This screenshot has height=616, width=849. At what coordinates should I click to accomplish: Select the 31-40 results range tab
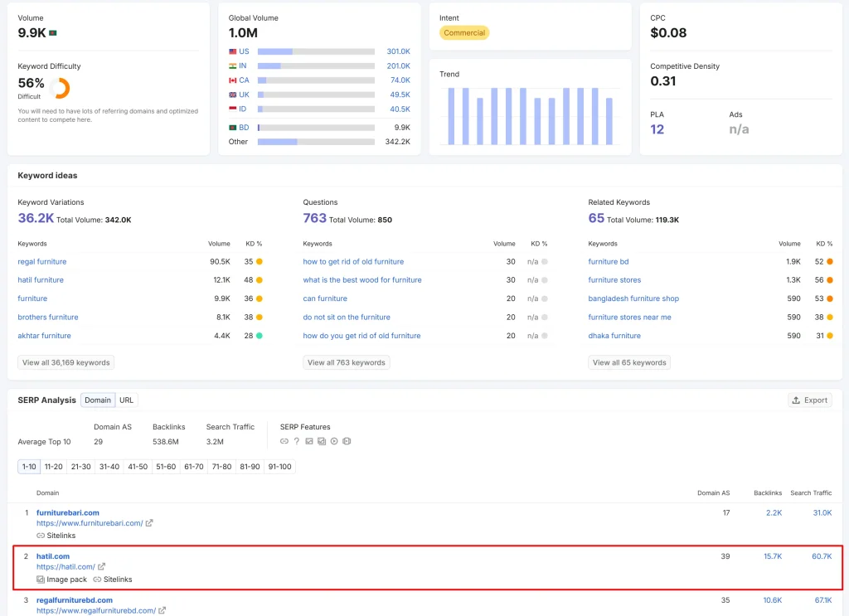pyautogui.click(x=109, y=467)
